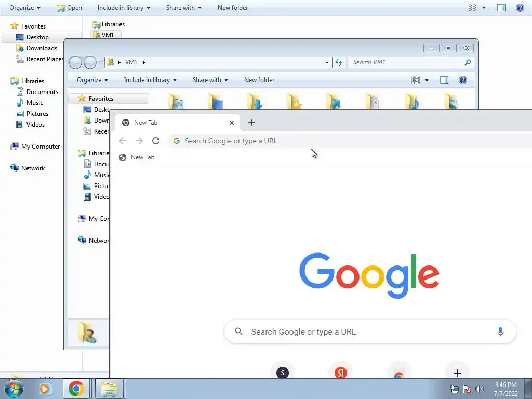Click the magnifier in Google search box
Viewport: 532px width, 399px height.
pyautogui.click(x=239, y=331)
